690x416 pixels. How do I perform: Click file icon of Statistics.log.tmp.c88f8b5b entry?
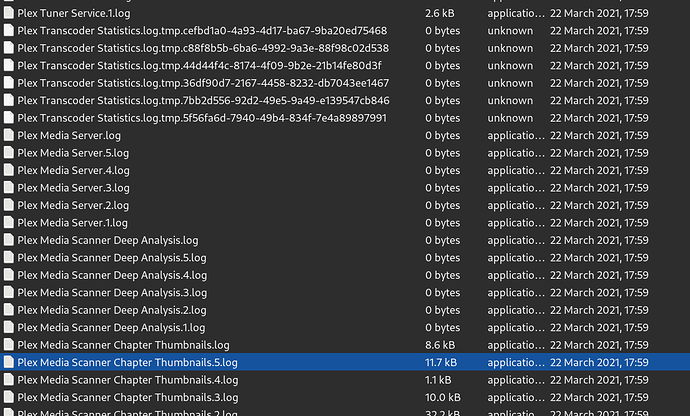[8, 48]
